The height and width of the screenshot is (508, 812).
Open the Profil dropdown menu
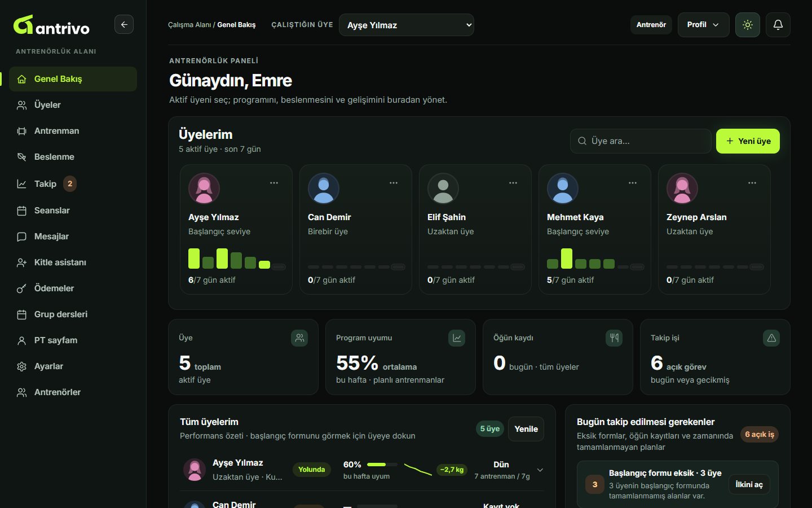point(703,25)
